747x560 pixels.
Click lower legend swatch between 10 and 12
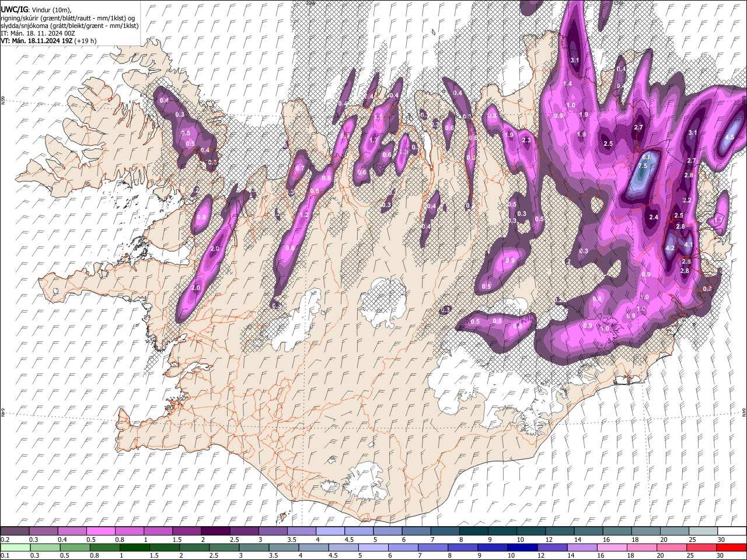[x=523, y=547]
